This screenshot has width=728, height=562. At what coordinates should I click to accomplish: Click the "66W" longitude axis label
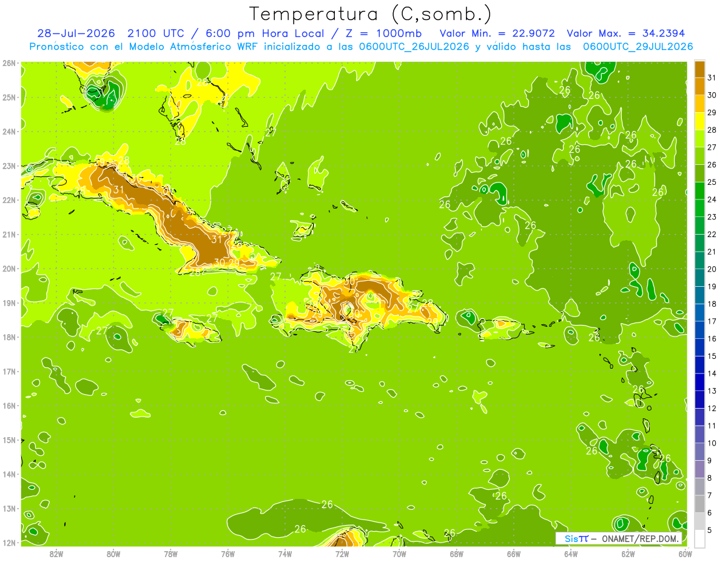click(513, 554)
